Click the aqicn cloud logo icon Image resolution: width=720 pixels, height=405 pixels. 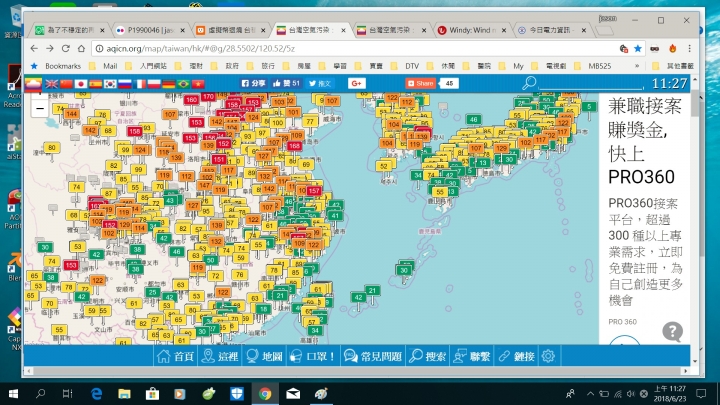[x=33, y=84]
